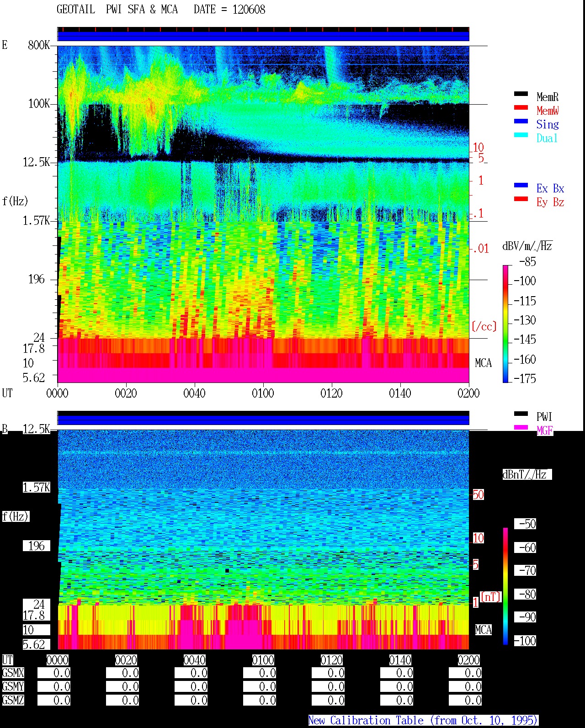Click the black PWI legend swatch

[x=521, y=414]
